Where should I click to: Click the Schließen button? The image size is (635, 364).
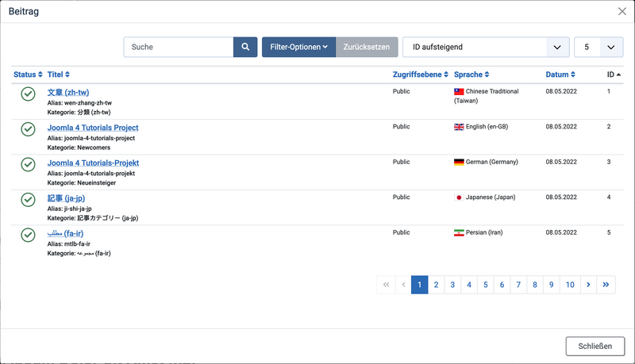tap(595, 347)
